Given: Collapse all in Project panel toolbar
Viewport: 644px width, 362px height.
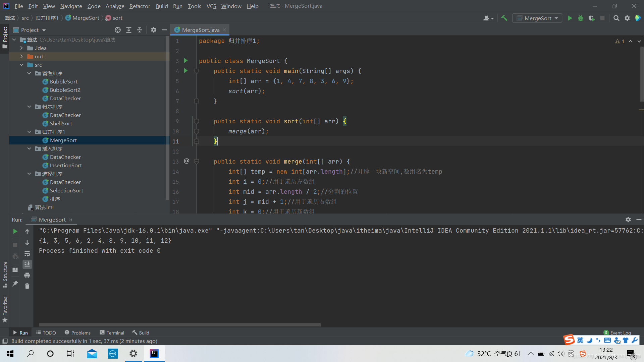Looking at the screenshot, I should pyautogui.click(x=140, y=30).
